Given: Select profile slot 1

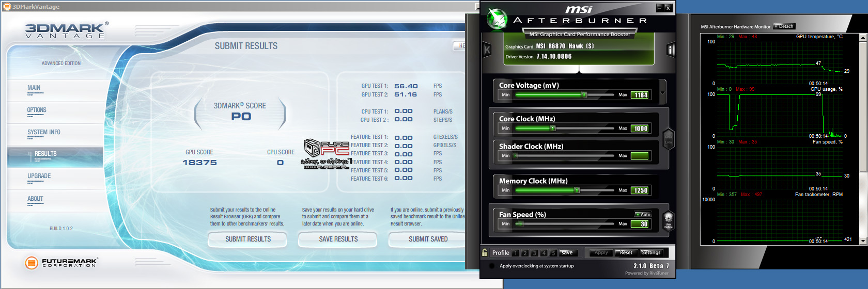Looking at the screenshot, I should pos(516,253).
